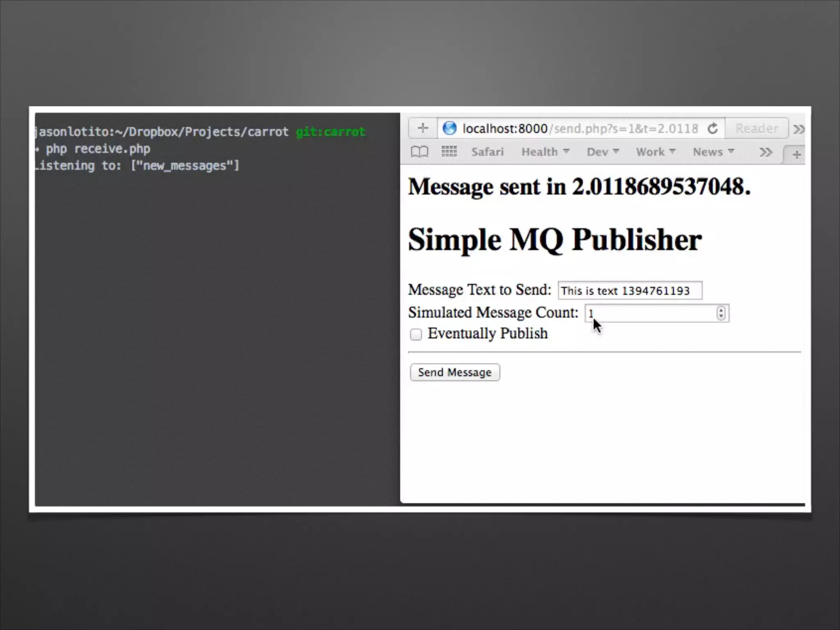
Task: Click the Simulated Message Count stepper arrows
Action: 721,313
